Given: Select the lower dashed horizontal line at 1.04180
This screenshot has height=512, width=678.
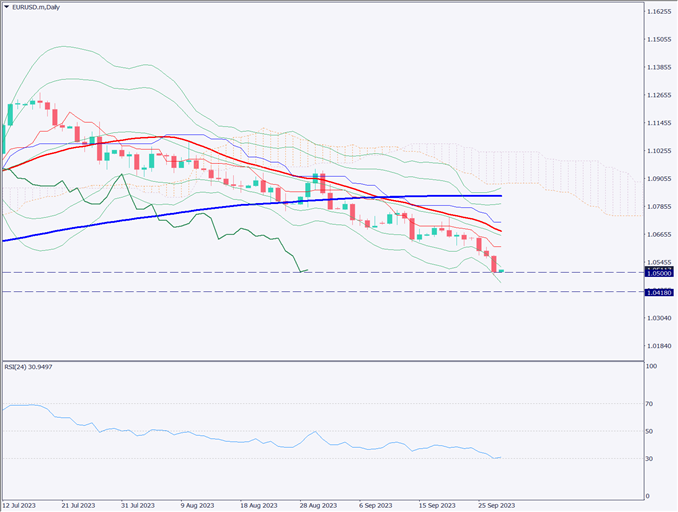Looking at the screenshot, I should coord(300,291).
